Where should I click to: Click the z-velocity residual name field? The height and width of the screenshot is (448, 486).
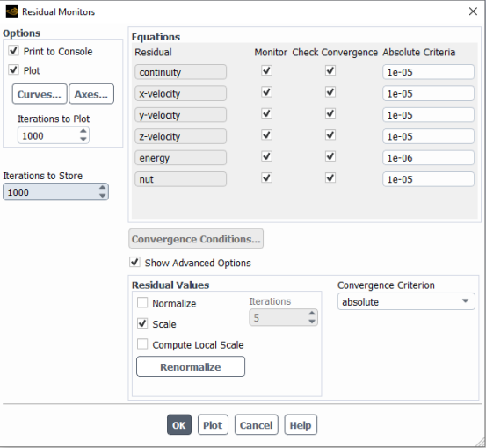point(180,136)
